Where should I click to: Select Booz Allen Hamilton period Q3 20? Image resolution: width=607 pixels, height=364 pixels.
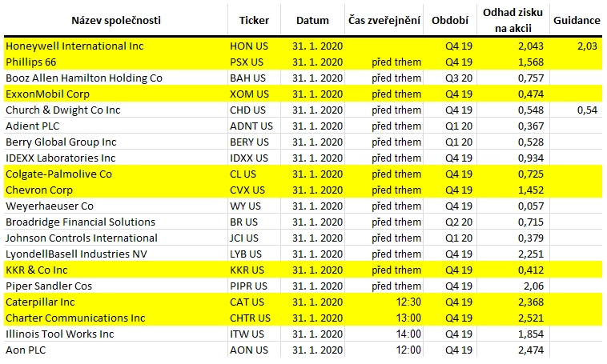(x=459, y=78)
